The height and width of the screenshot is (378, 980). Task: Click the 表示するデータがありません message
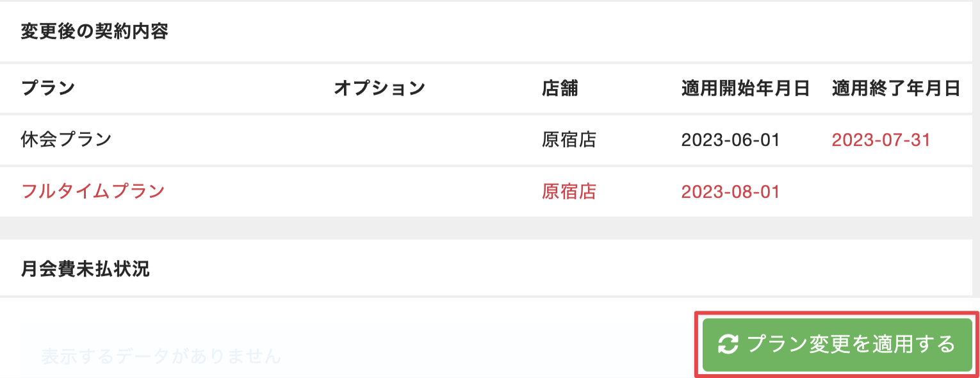161,356
